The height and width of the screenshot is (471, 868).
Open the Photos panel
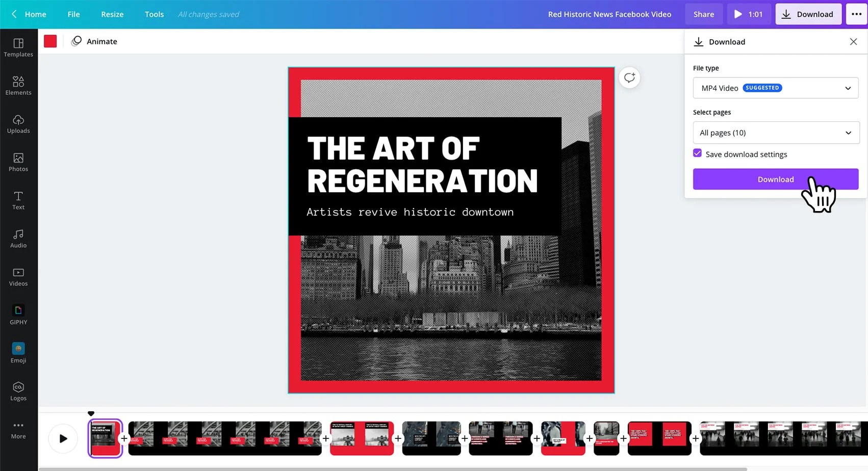pos(18,162)
